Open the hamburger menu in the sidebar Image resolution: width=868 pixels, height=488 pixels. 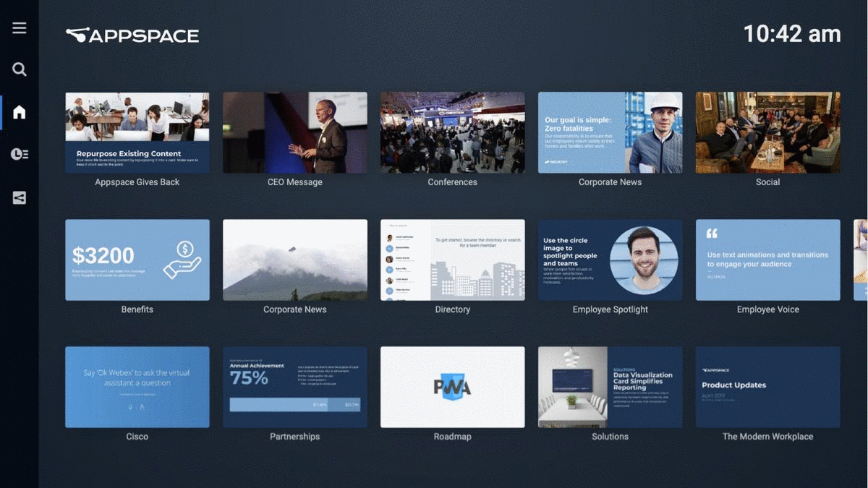click(20, 27)
